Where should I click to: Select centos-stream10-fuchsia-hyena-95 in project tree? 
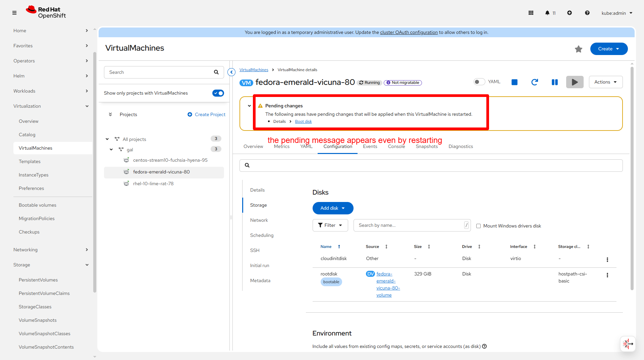click(x=170, y=160)
